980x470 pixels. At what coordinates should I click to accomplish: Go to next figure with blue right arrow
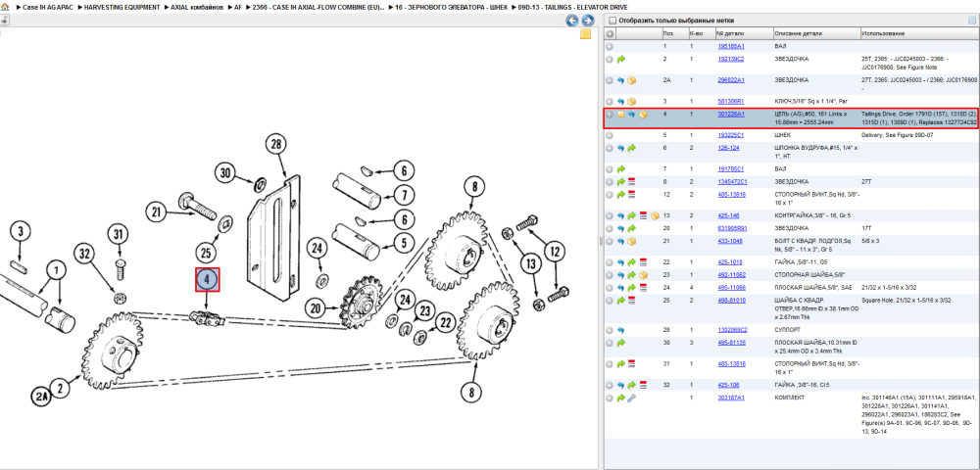(587, 21)
